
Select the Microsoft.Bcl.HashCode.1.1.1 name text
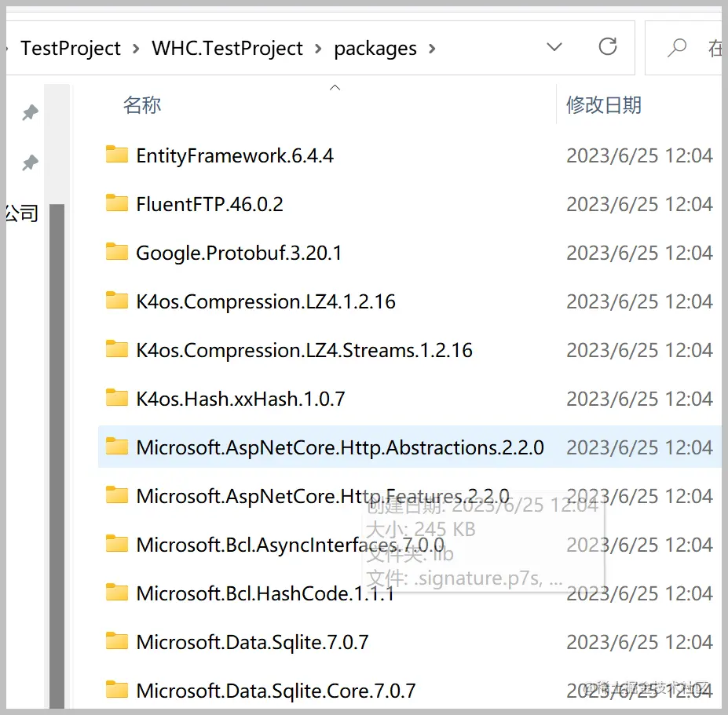(x=265, y=594)
